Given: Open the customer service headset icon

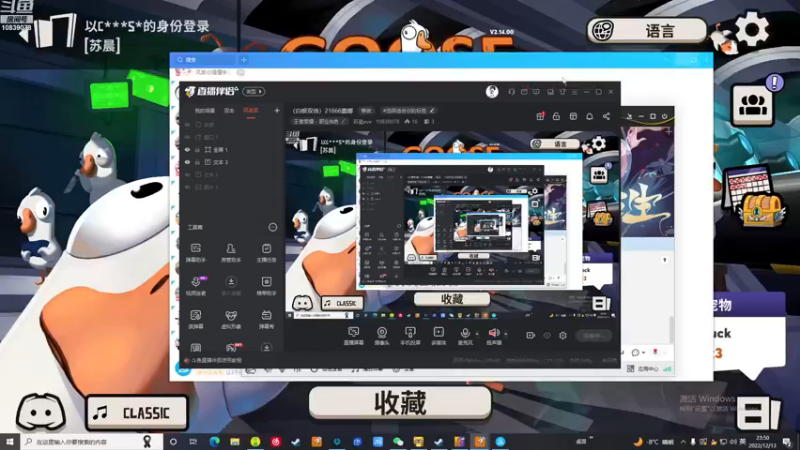Looking at the screenshot, I should (511, 92).
